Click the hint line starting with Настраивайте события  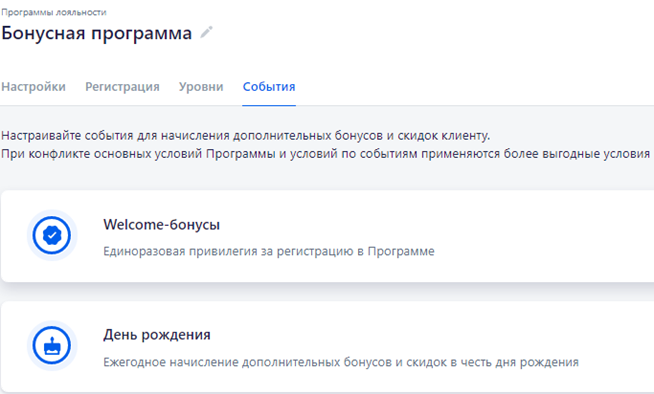point(246,136)
